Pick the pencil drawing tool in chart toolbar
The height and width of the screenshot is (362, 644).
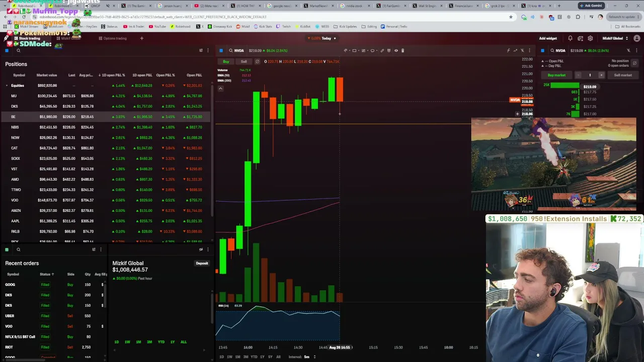click(382, 50)
